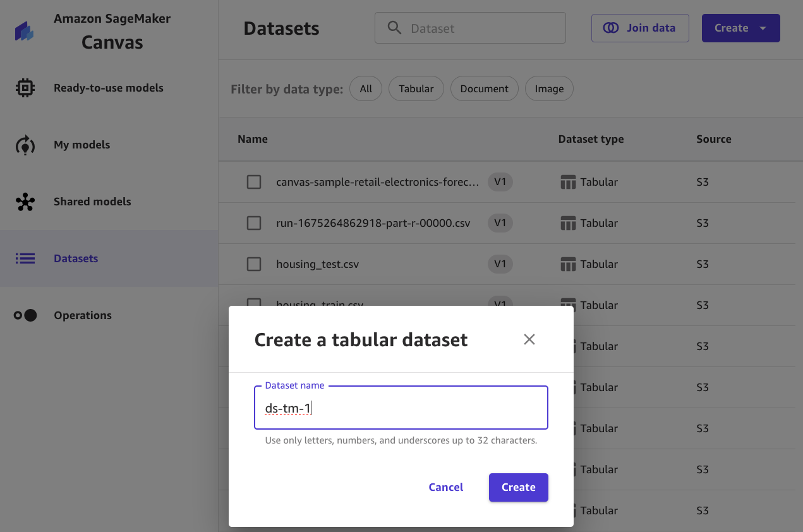Screen dimensions: 803x532
Task: Cancel the dataset creation dialog
Action: coord(446,487)
